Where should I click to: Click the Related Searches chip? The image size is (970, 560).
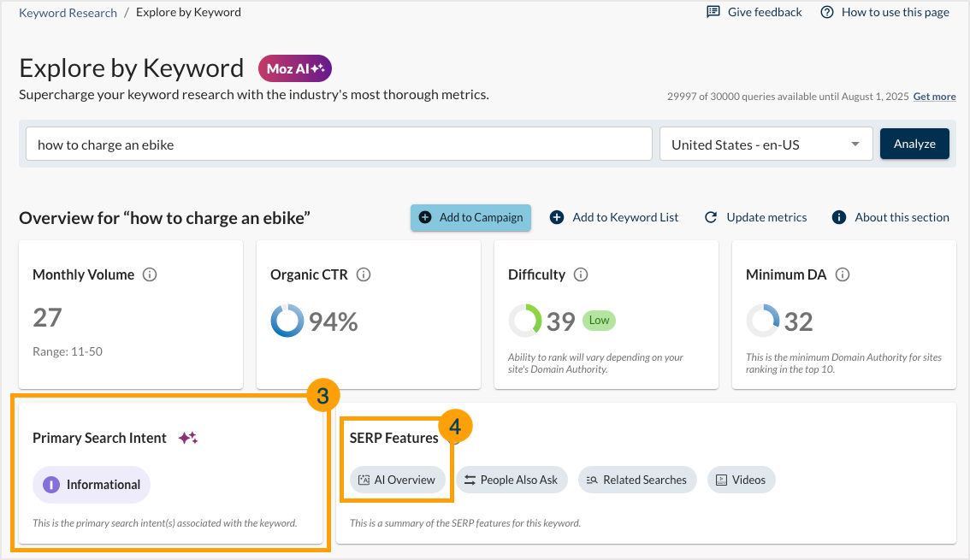(637, 480)
